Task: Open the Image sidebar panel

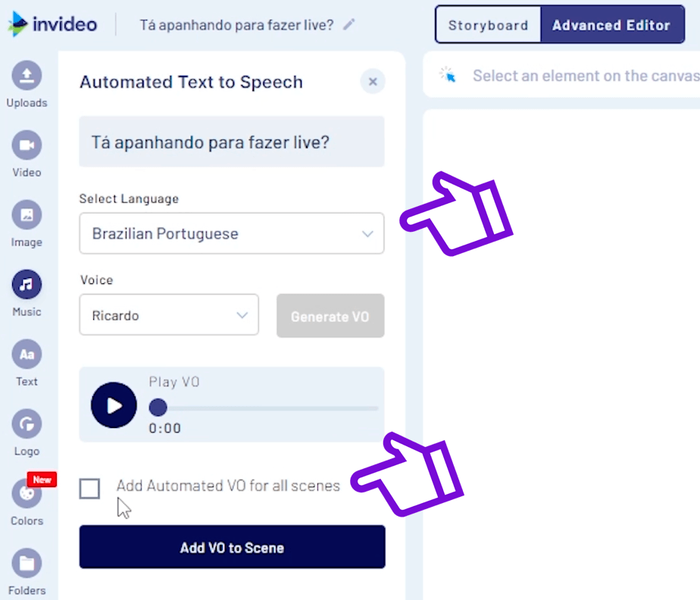Action: [27, 223]
